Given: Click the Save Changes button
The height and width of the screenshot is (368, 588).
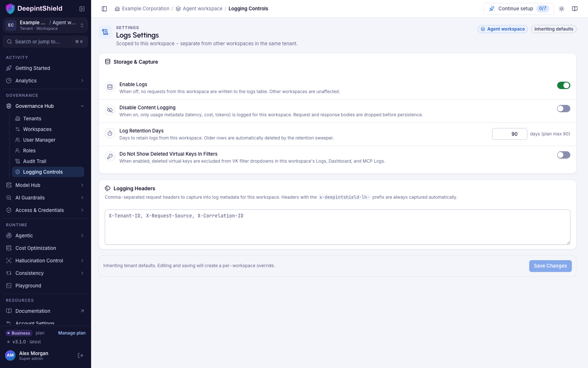Looking at the screenshot, I should click(x=550, y=266).
